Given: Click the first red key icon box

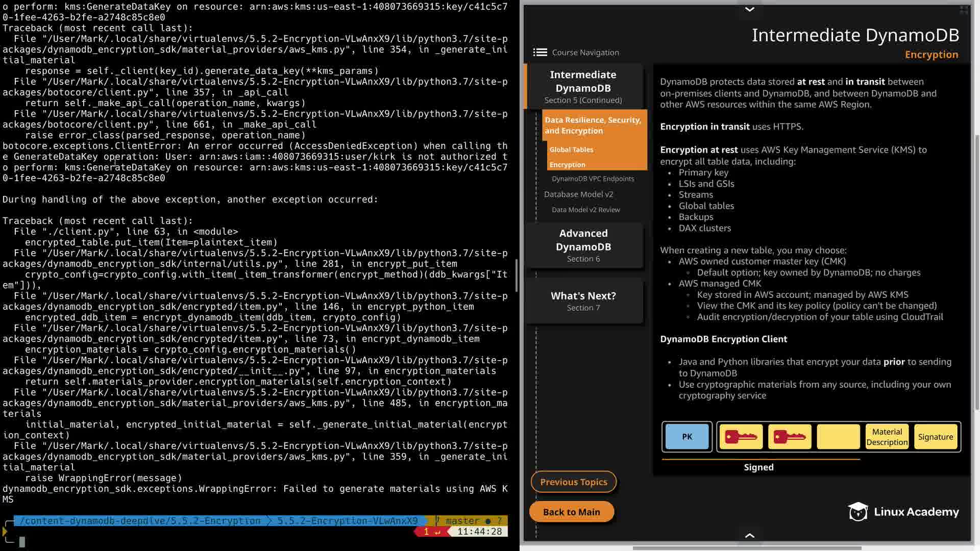Looking at the screenshot, I should pos(741,437).
